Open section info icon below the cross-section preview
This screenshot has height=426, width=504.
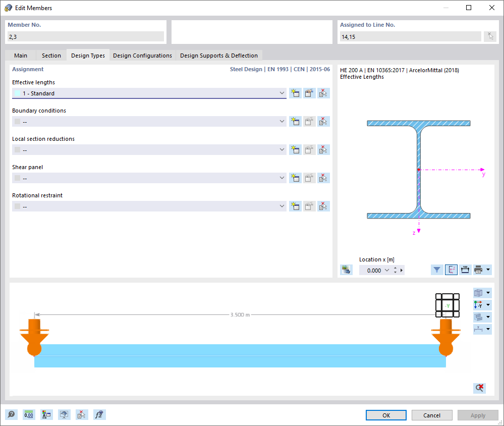346,270
